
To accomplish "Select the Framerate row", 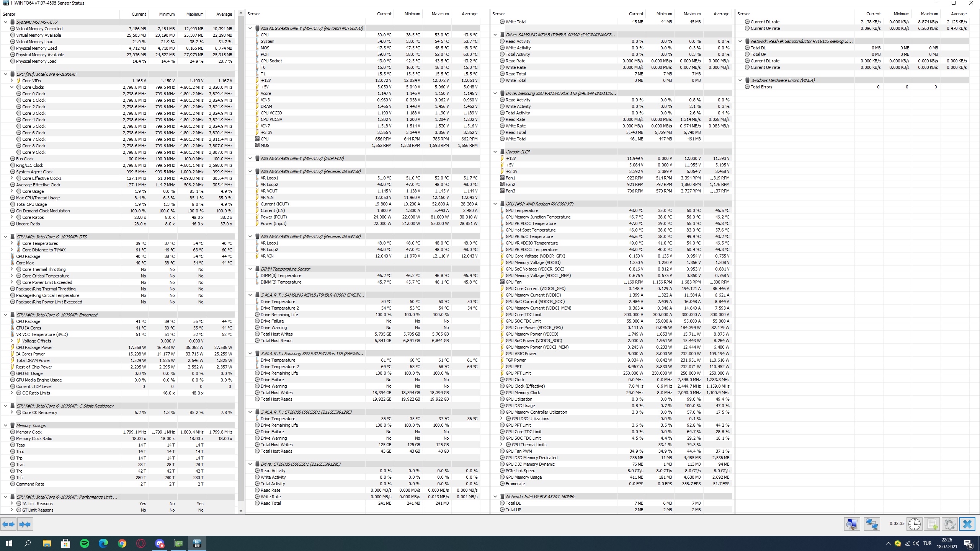I will coord(611,484).
